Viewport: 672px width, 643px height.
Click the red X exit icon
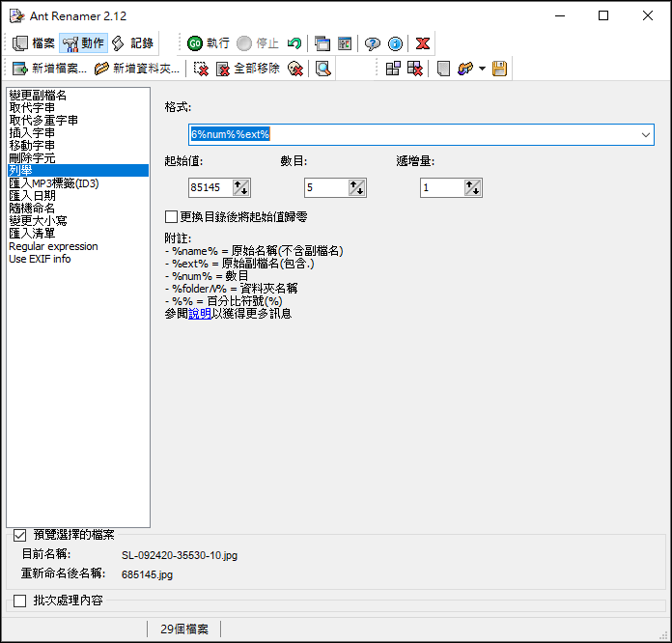[423, 43]
